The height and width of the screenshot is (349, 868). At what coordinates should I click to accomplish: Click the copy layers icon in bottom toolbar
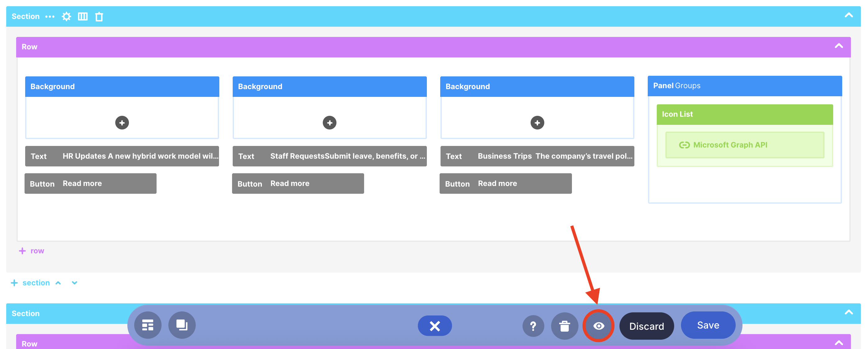[x=182, y=325]
